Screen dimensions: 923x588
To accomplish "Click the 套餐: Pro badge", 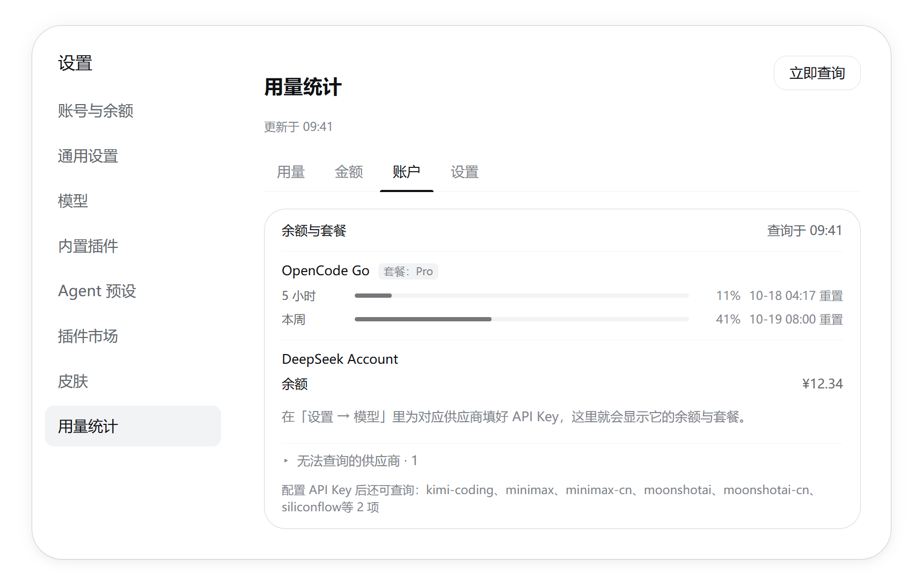I will coord(408,271).
